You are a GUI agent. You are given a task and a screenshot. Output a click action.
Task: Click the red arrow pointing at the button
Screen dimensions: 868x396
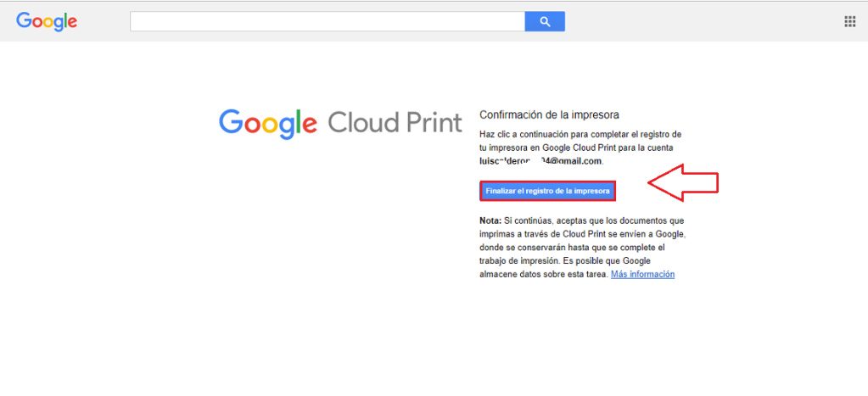coord(683,183)
